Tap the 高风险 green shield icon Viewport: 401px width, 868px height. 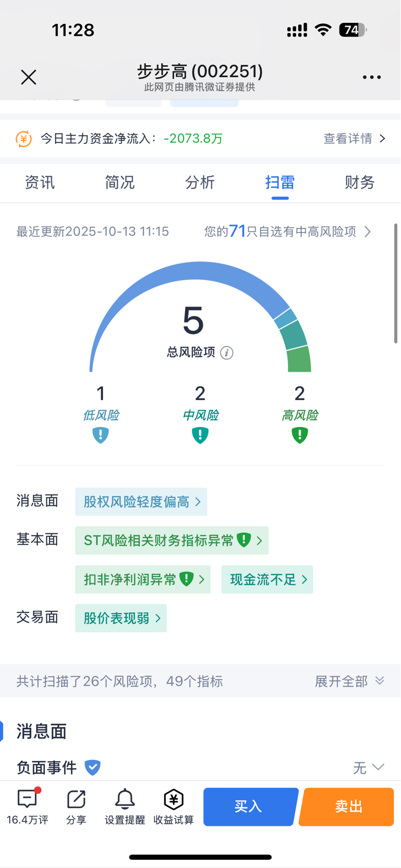click(x=299, y=435)
